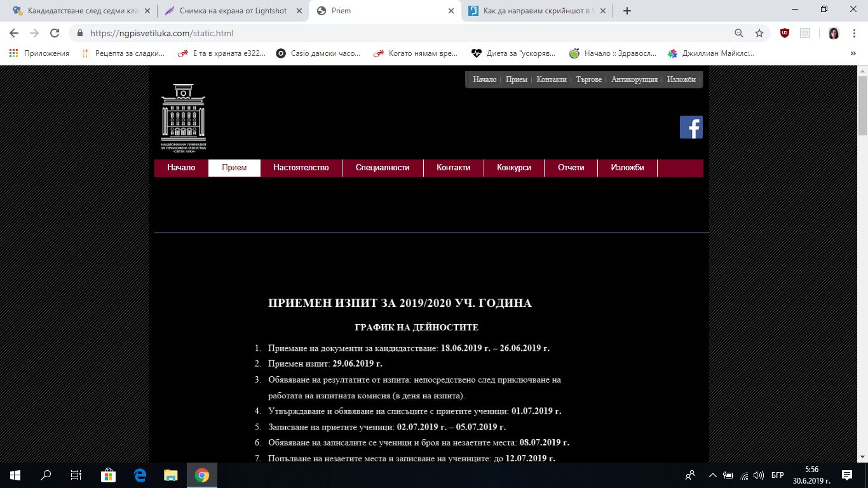Launch Microsoft Edge from the taskbar
Screen dimensions: 868x488
(x=140, y=475)
